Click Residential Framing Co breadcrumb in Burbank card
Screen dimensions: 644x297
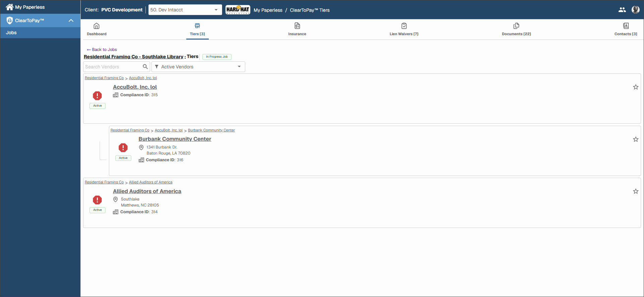tap(130, 130)
